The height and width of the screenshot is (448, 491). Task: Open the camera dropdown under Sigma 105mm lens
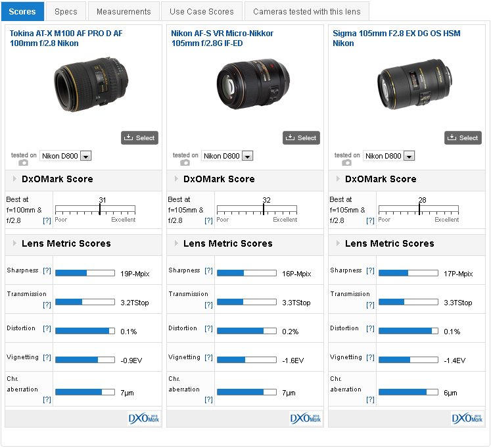389,156
